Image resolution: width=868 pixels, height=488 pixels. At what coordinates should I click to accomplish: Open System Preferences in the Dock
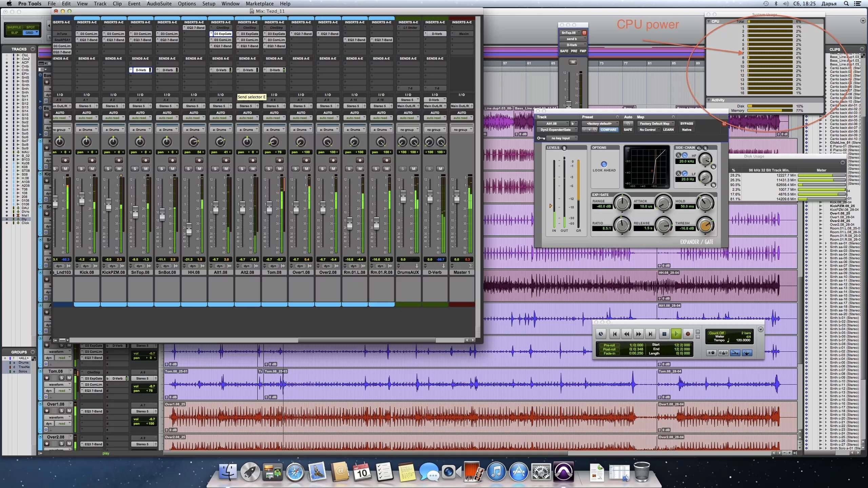point(541,472)
